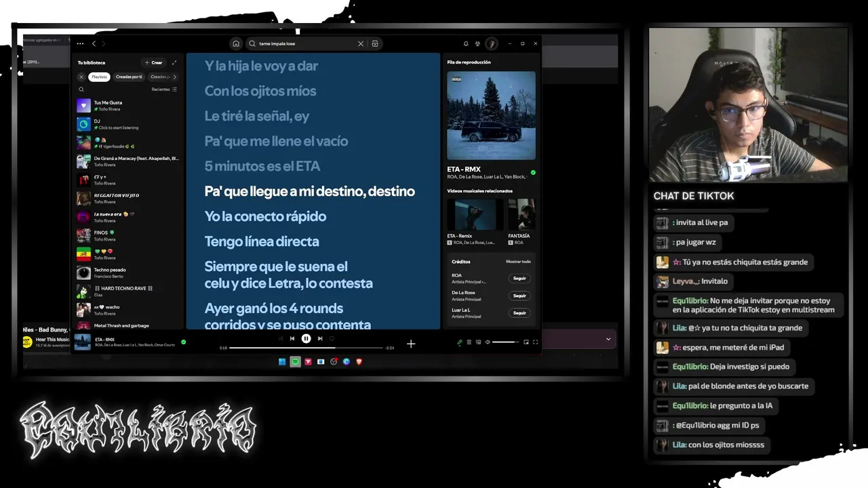Open REGGAETON VIEJITO playlist
The image size is (868, 488).
[127, 199]
